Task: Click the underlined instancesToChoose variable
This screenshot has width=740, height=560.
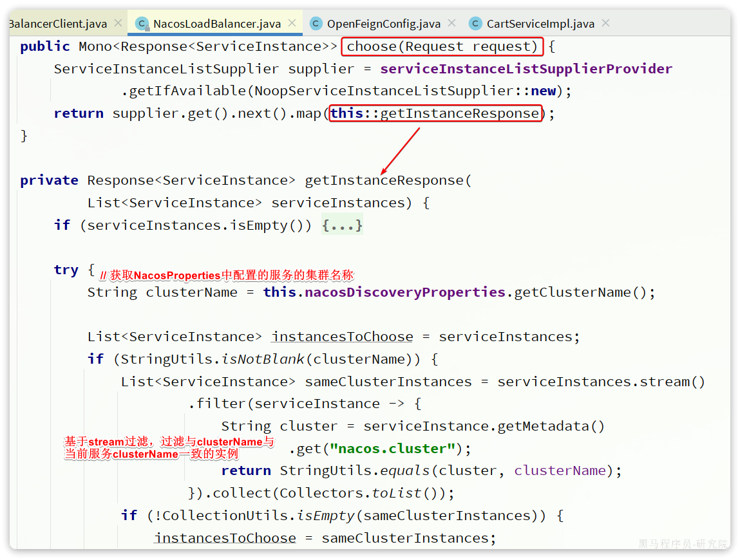Action: (342, 336)
